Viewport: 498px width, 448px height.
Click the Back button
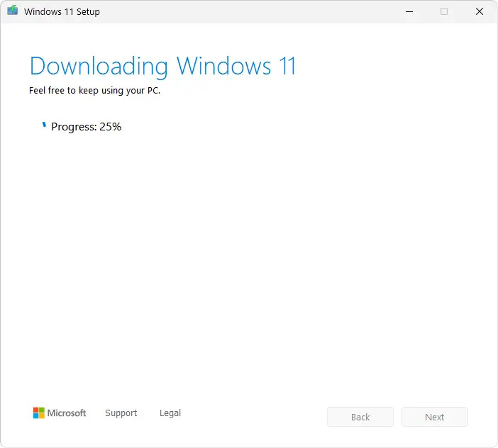360,417
